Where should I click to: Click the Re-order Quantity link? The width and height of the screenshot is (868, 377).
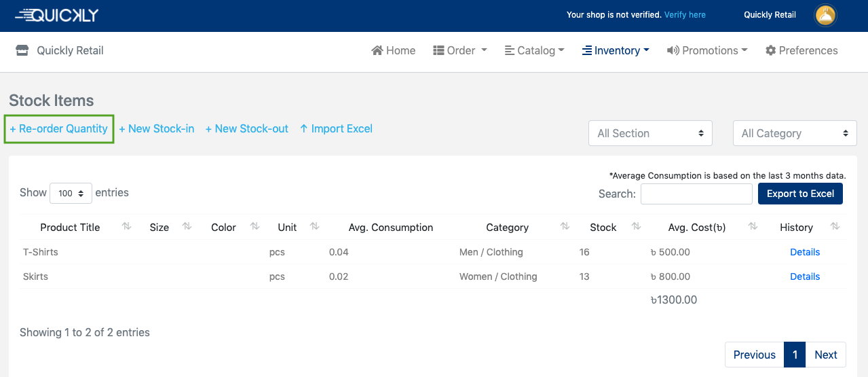coord(59,128)
